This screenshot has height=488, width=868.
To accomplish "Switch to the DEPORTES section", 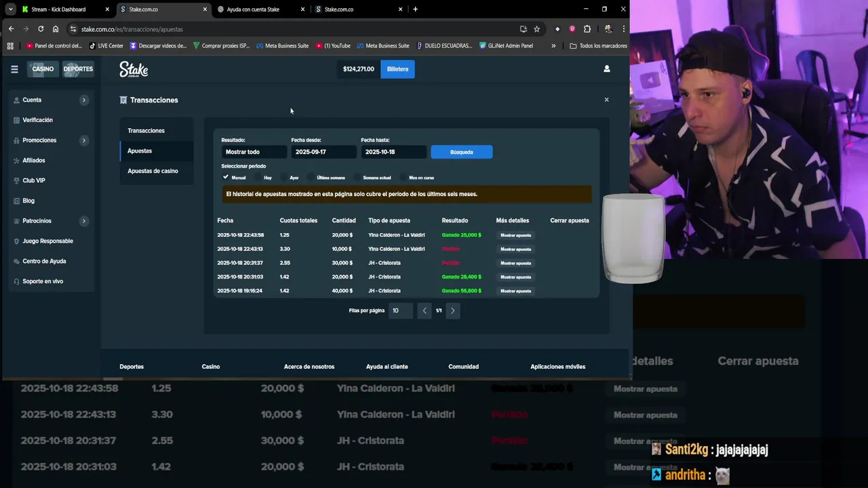I will (78, 69).
